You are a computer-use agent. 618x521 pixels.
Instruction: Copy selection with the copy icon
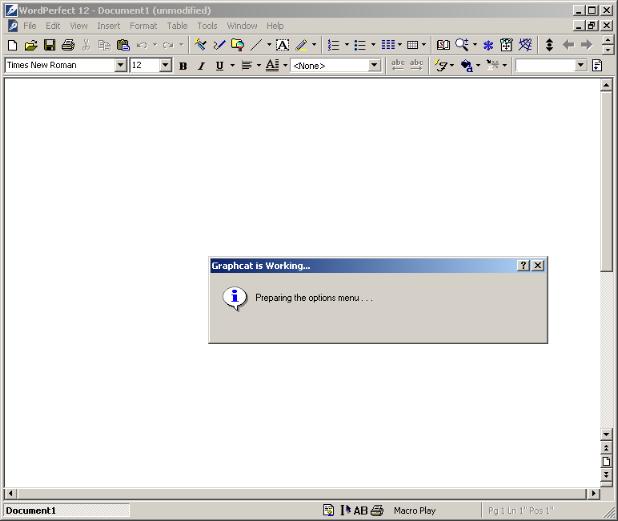pos(104,45)
